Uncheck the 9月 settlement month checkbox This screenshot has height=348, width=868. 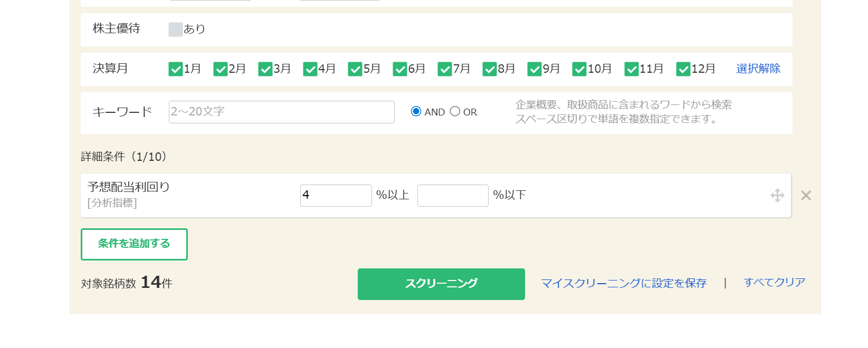click(x=535, y=69)
